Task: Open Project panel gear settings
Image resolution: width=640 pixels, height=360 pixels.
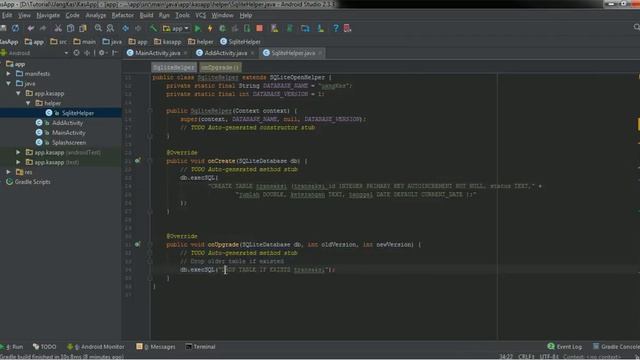Action: click(102, 53)
